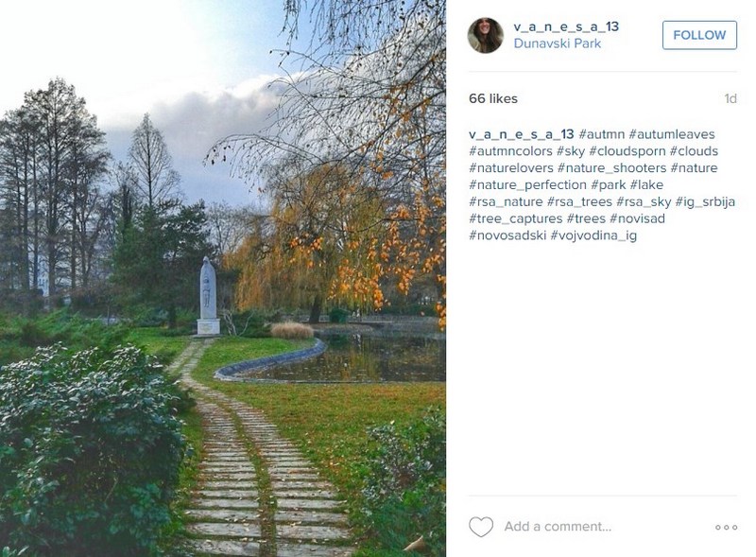Image resolution: width=756 pixels, height=557 pixels.
Task: Open the Dunavski Park location link
Action: (558, 44)
